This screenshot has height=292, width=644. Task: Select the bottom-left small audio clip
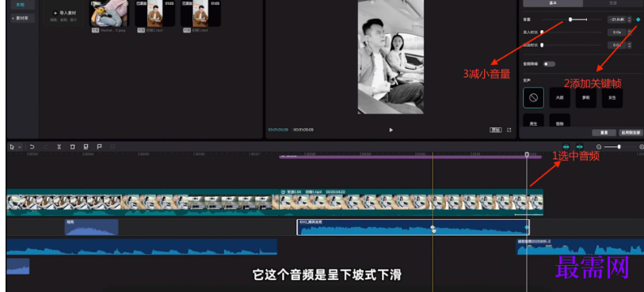pos(18,266)
